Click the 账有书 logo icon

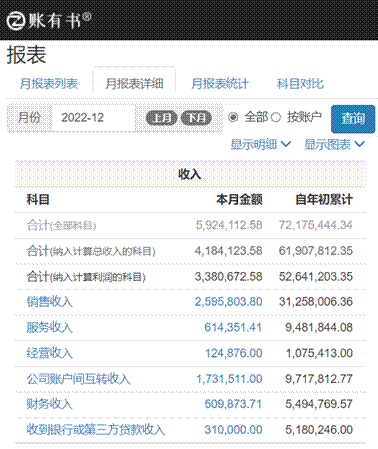(x=16, y=21)
